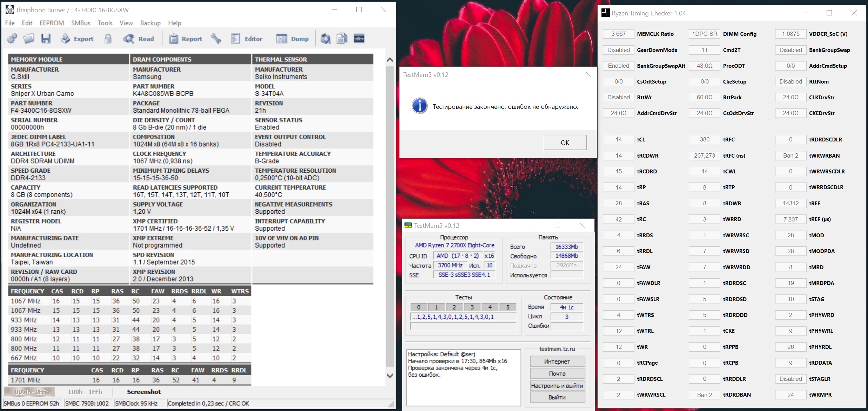Click the waveform monitor icon in toolbar
868x411 pixels.
point(359,39)
